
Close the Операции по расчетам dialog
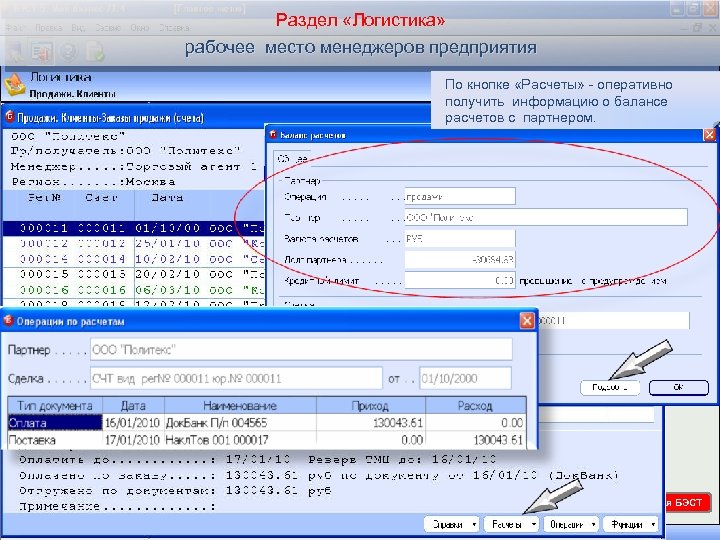pos(527,321)
